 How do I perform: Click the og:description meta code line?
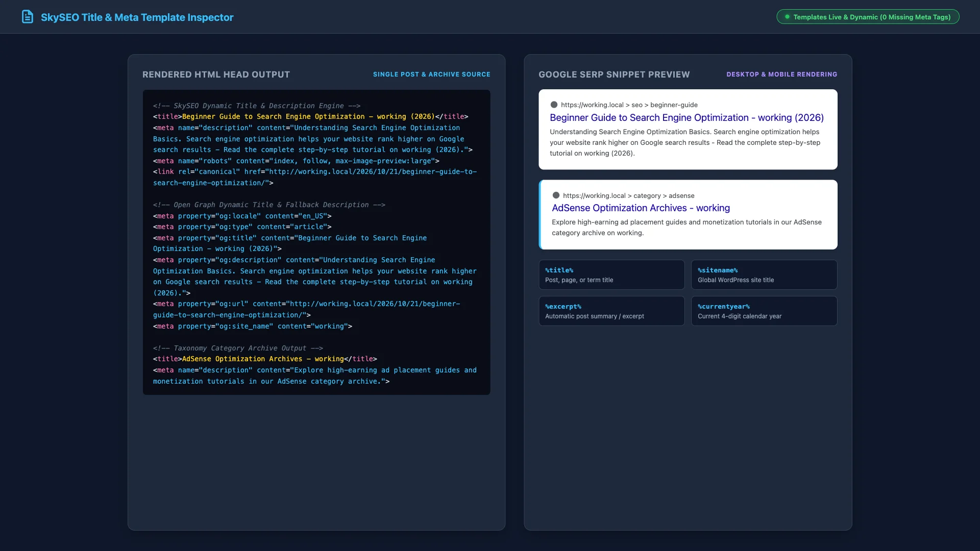tap(315, 277)
